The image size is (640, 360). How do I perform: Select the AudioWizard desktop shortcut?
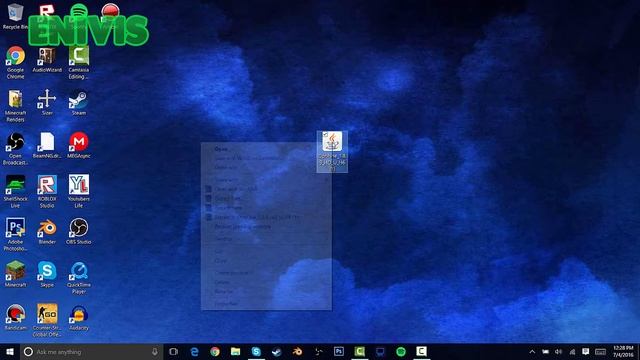point(47,60)
